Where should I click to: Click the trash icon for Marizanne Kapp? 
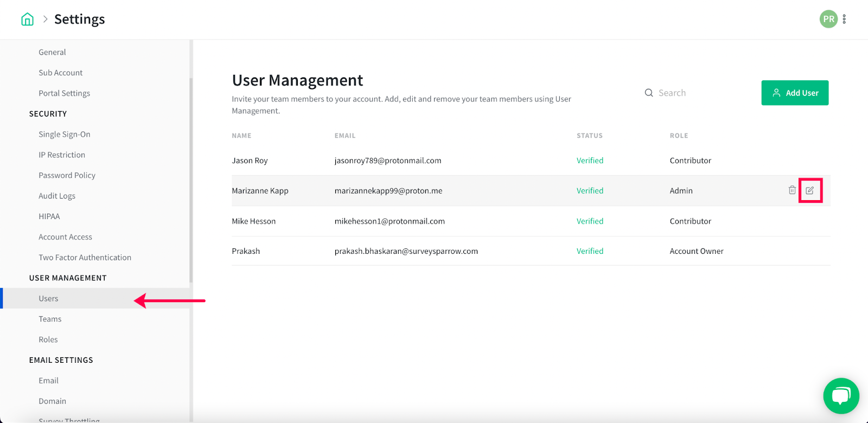[792, 190]
